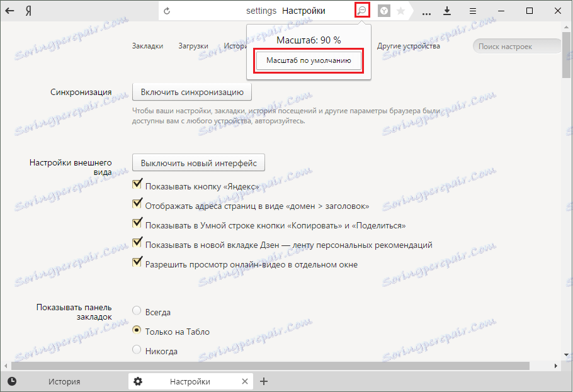573x392 pixels.
Task: Open Yandex home via the Я logo
Action: tap(28, 11)
